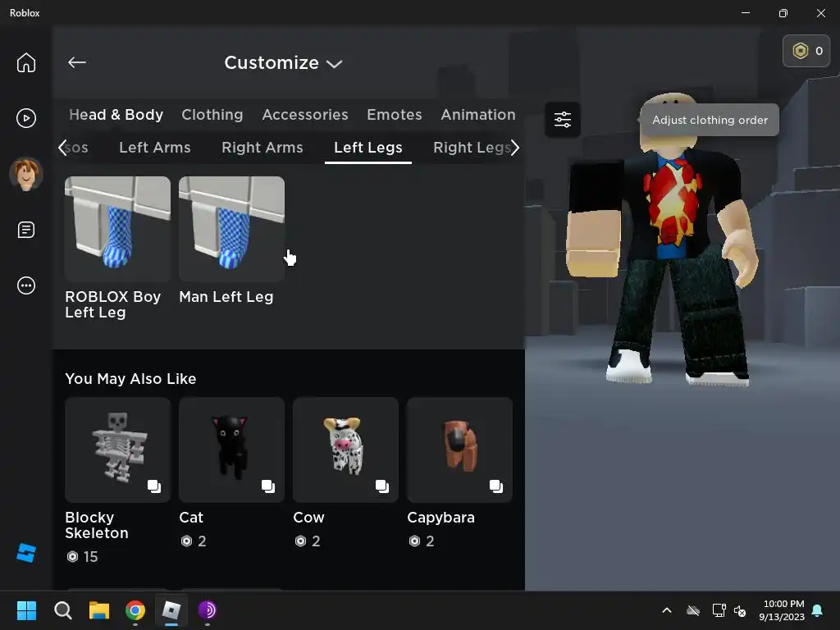The height and width of the screenshot is (630, 840).
Task: Show more subcategories with right chevron
Action: pos(515,148)
